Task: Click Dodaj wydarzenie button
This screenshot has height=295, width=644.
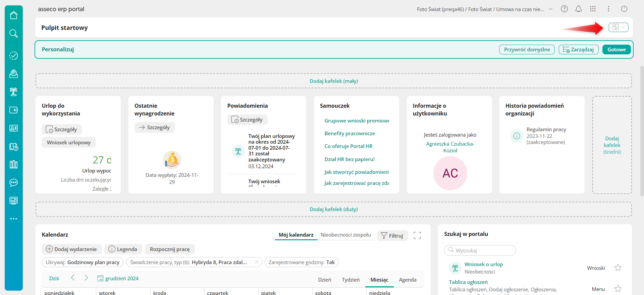Action: pos(72,249)
